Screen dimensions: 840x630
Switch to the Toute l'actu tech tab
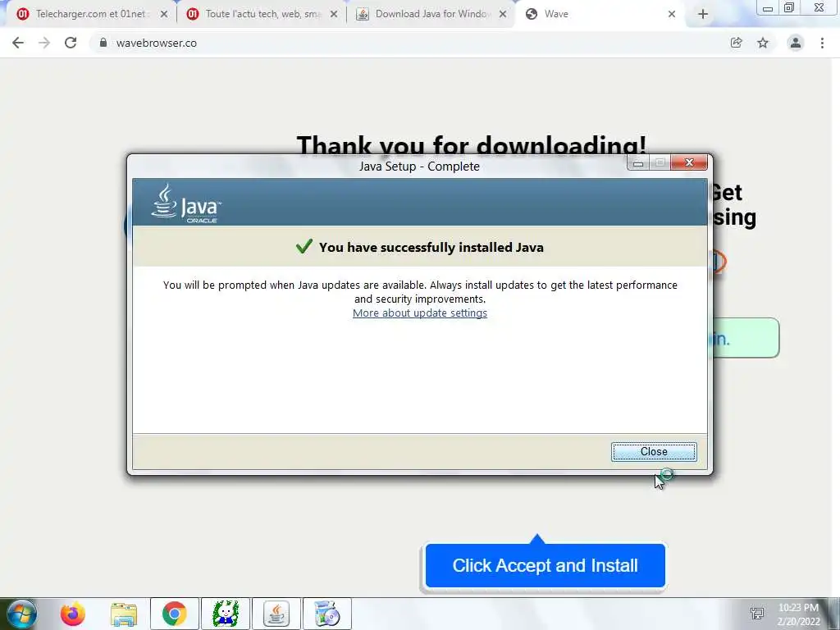coord(262,14)
